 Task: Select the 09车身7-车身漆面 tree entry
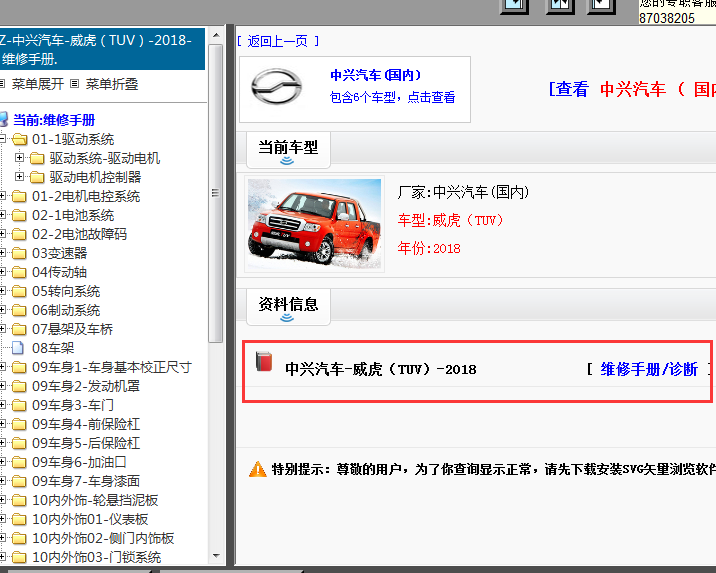(86, 481)
